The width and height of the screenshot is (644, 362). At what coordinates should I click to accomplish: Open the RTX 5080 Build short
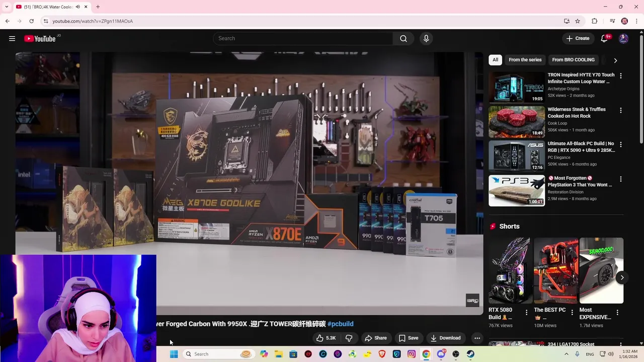[x=510, y=271]
